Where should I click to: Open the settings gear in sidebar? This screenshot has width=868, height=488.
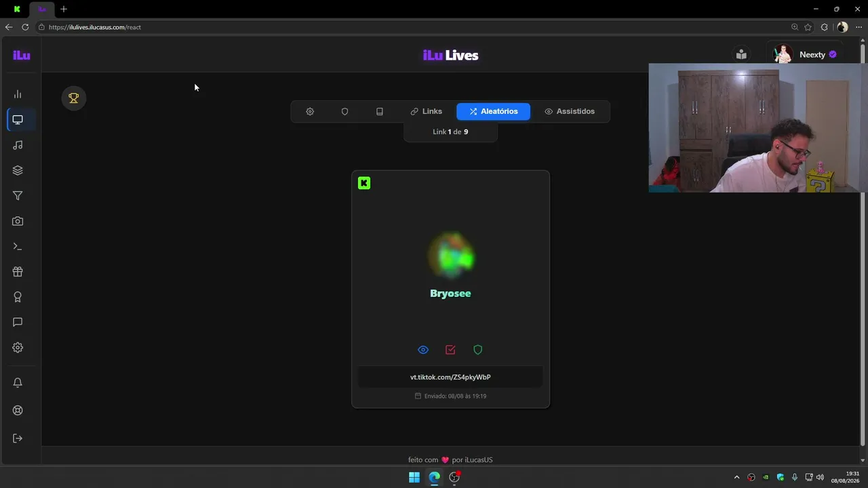[x=18, y=348]
